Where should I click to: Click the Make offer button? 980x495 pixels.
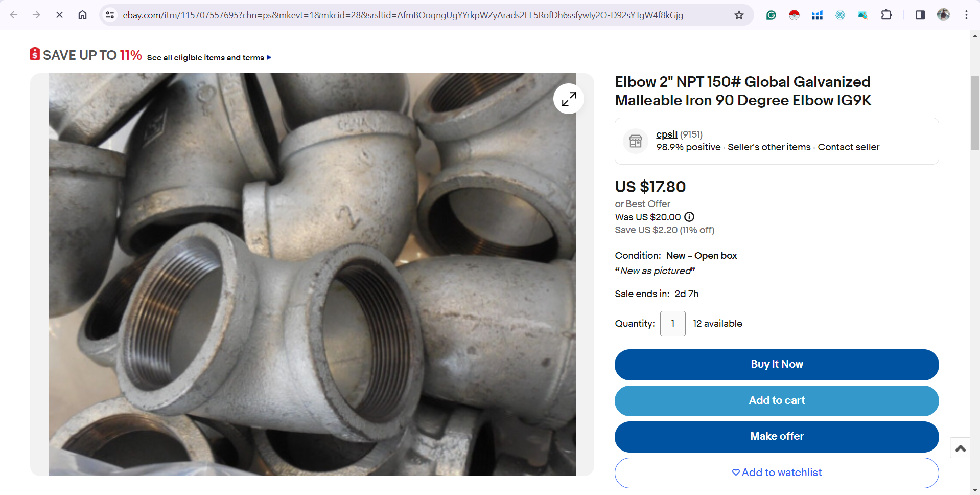point(777,437)
